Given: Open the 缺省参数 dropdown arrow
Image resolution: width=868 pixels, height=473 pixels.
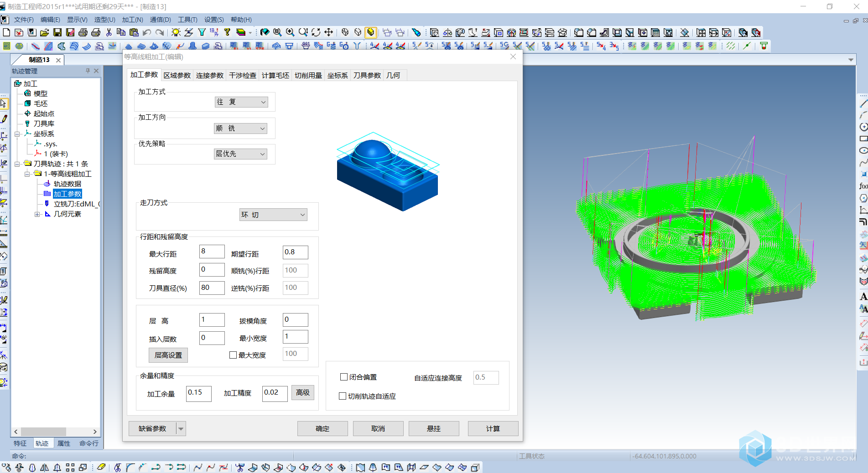Looking at the screenshot, I should click(x=181, y=429).
